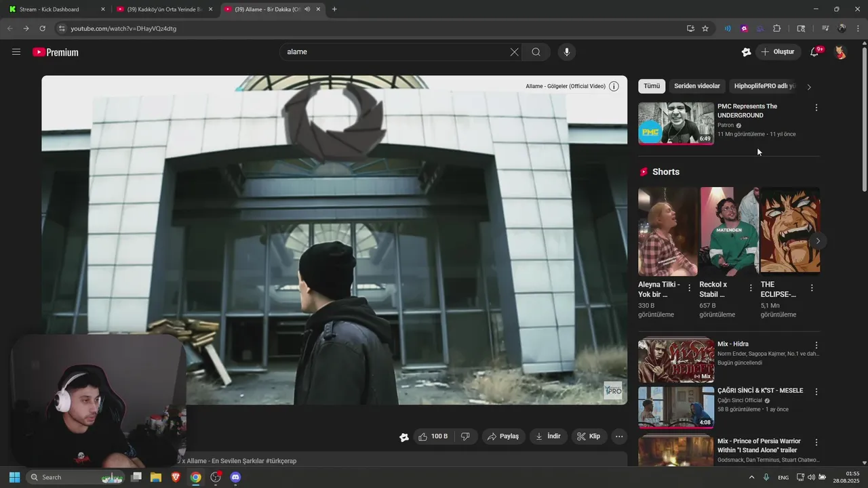This screenshot has width=868, height=488.
Task: Select the HiphoplifePRO chip
Action: [x=764, y=86]
